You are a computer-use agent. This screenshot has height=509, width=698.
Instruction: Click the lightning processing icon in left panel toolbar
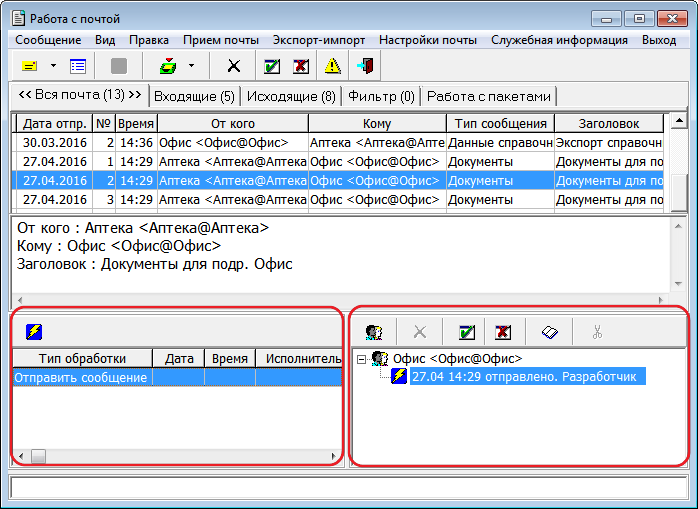[x=34, y=332]
